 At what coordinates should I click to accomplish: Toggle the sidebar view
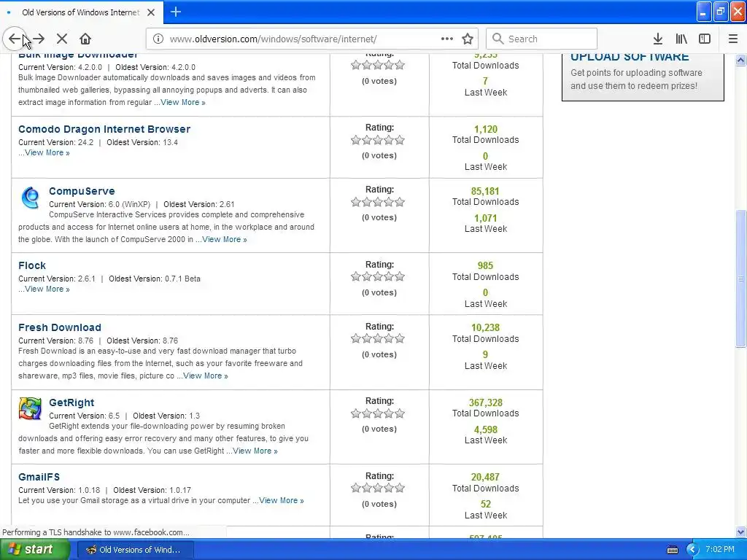(705, 39)
